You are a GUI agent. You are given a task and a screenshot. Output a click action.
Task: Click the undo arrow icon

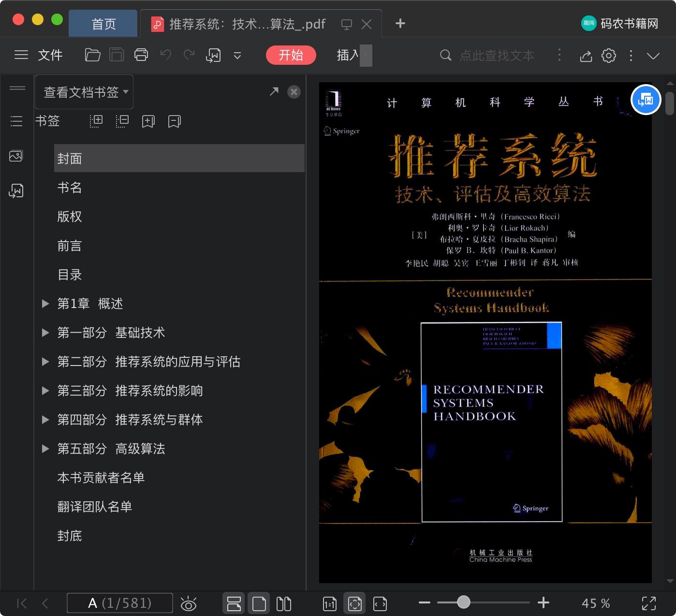[x=166, y=55]
